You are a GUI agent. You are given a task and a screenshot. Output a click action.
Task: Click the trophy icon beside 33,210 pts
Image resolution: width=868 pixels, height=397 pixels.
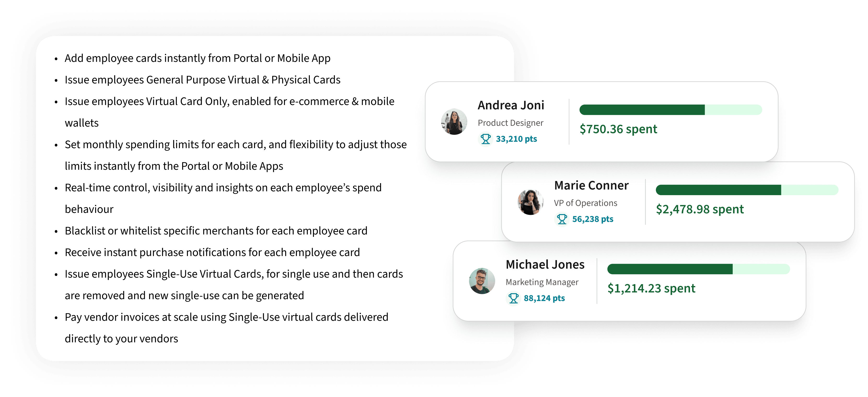[485, 139]
